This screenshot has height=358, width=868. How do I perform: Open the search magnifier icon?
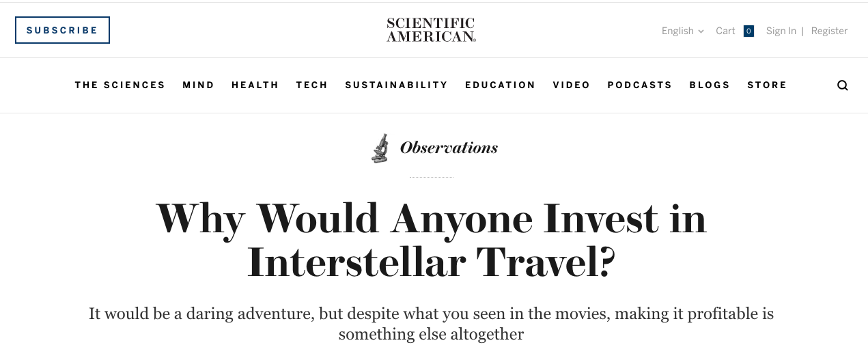[x=843, y=85]
